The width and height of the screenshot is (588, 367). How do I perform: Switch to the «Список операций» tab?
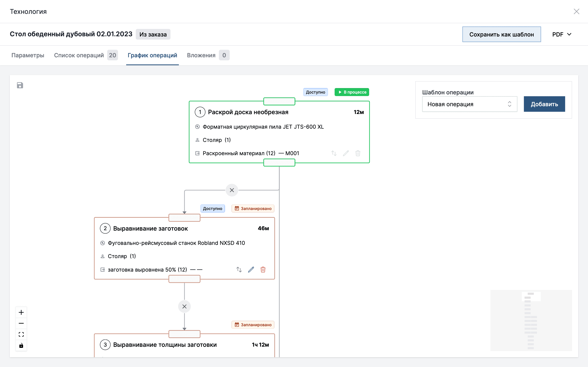(79, 55)
